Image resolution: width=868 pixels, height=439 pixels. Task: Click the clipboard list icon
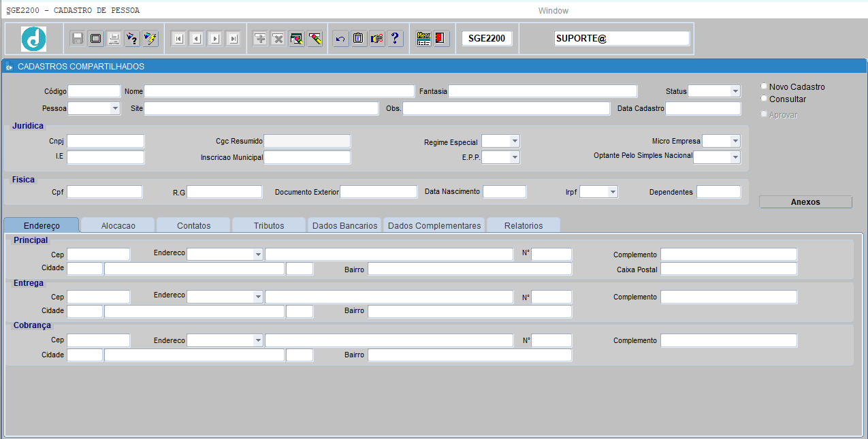click(x=358, y=39)
